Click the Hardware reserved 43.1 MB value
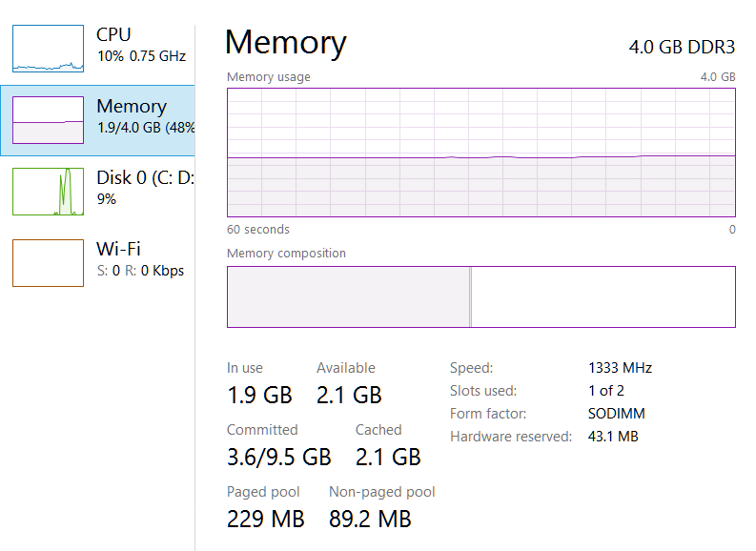 pos(613,437)
